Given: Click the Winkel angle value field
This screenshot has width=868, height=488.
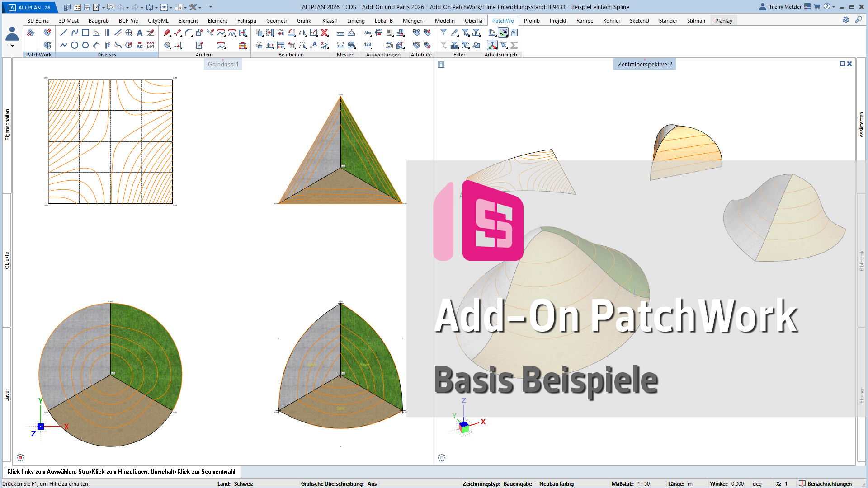Looking at the screenshot, I should (737, 483).
